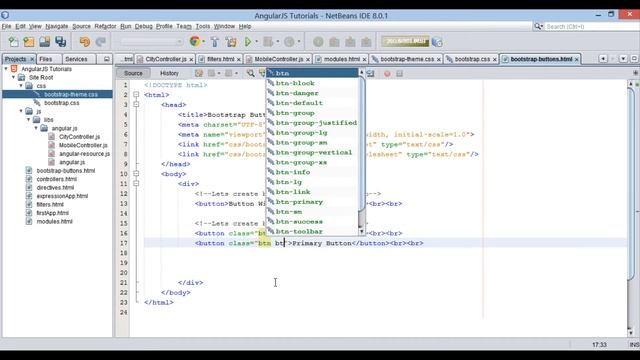Open bootstrap.css in the project tree
The width and height of the screenshot is (640, 360).
[62, 103]
